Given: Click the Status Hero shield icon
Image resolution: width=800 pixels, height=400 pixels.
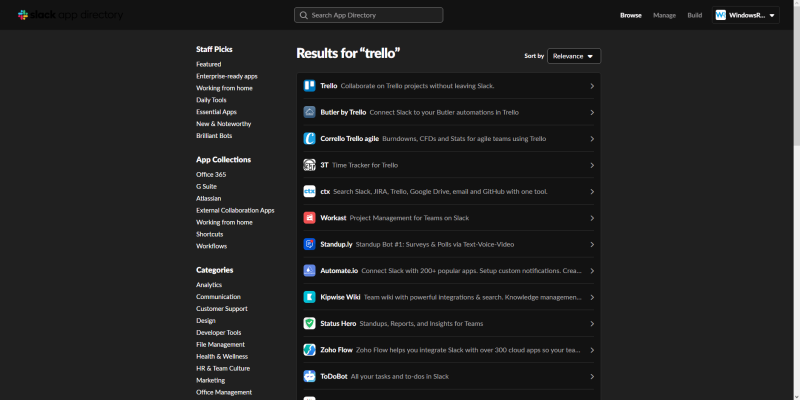Looking at the screenshot, I should tap(310, 323).
